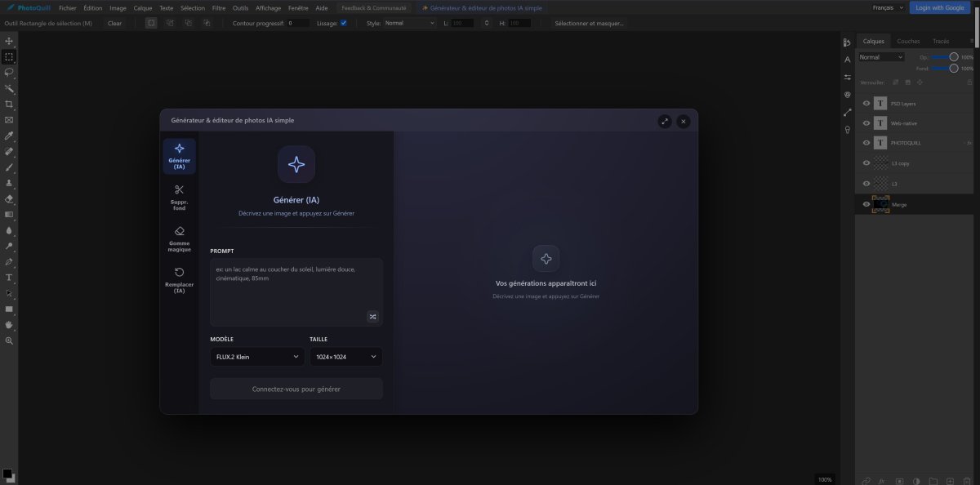Image resolution: width=980 pixels, height=485 pixels.
Task: Select the Text tool in toolbar
Action: click(x=9, y=278)
